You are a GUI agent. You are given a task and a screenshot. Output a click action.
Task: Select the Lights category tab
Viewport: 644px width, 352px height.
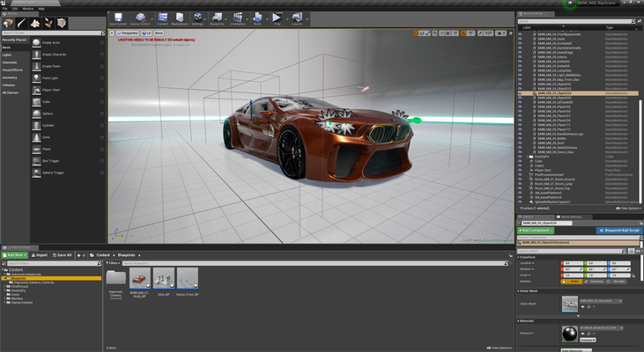(x=9, y=55)
